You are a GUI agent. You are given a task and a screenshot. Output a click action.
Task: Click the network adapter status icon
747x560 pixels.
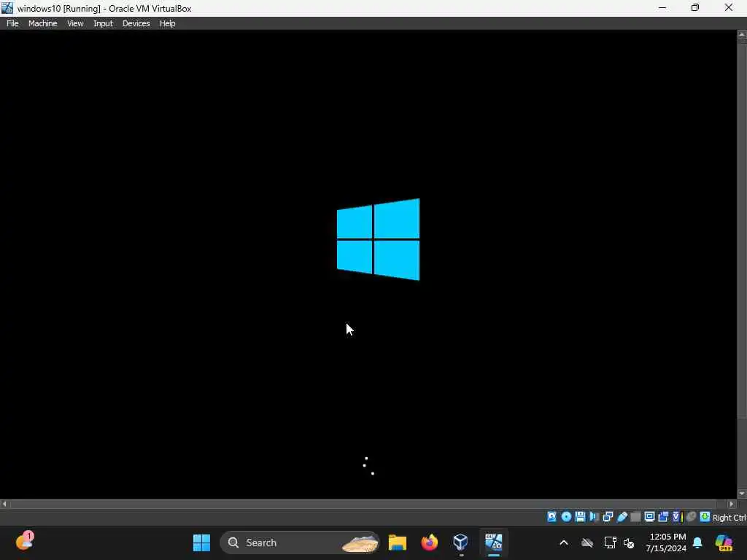(608, 517)
